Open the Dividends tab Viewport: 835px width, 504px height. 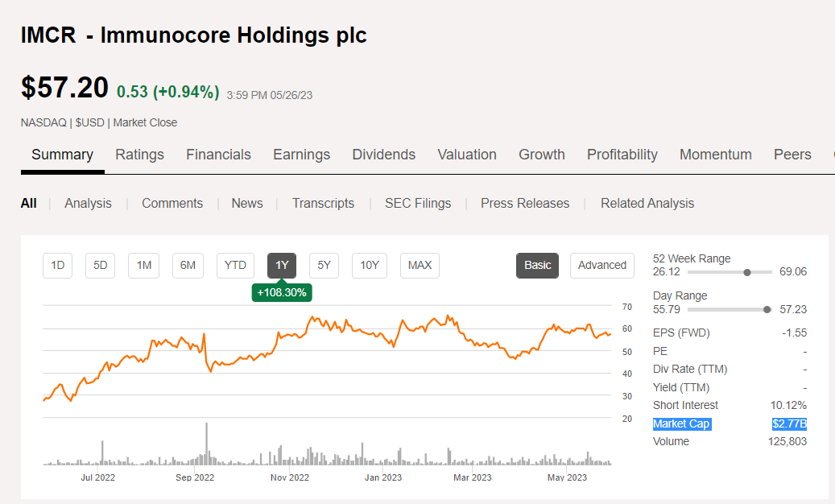[x=383, y=155]
